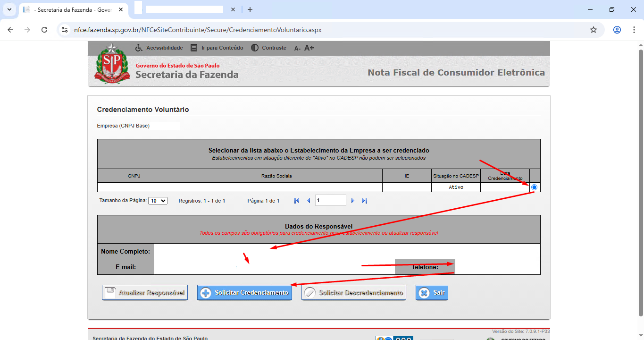The image size is (644, 340).
Task: Go to previous page arrow
Action: point(309,201)
